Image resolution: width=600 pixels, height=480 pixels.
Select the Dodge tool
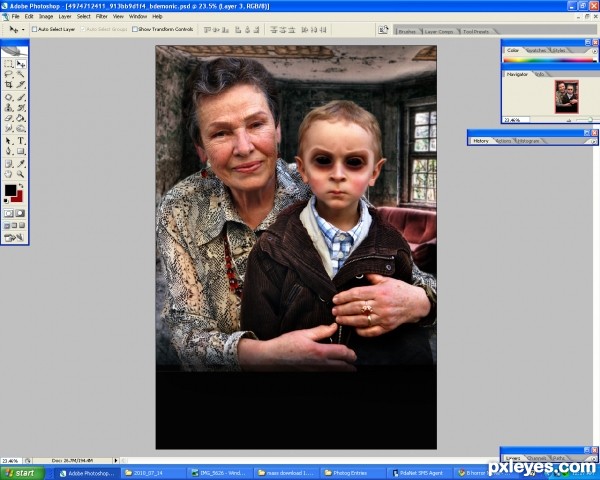pos(21,129)
